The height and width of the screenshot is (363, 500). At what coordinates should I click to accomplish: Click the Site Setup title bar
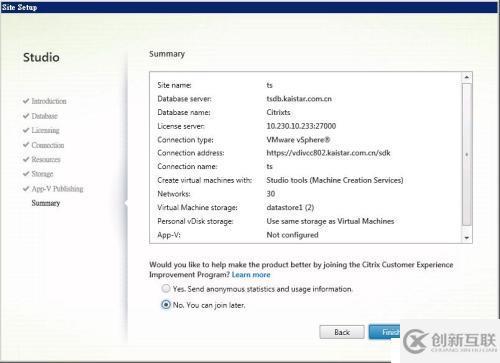tap(249, 7)
